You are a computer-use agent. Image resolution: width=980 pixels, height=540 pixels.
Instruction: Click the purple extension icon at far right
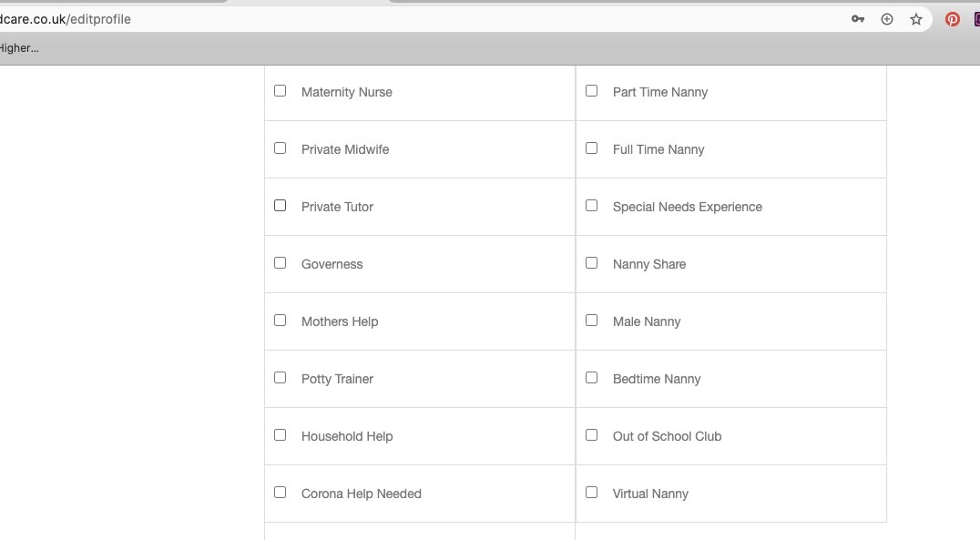976,19
